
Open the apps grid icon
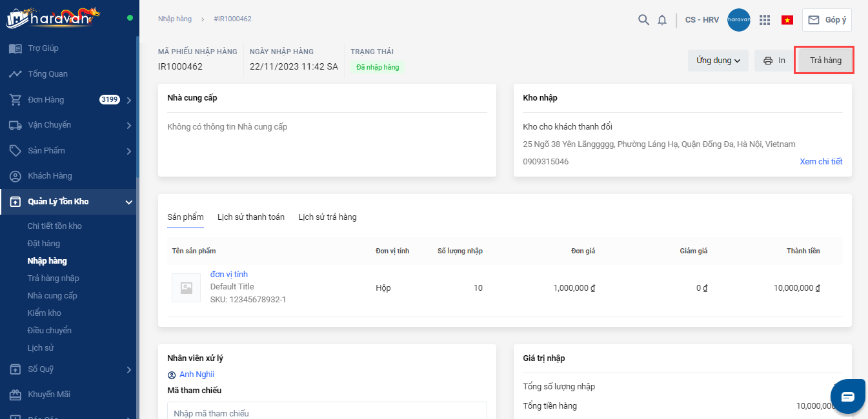(x=765, y=20)
